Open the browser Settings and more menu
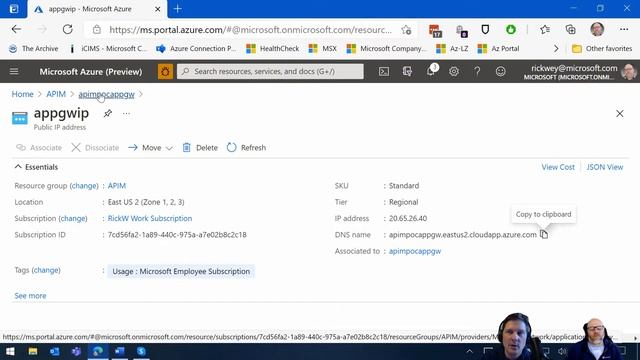This screenshot has width=640, height=360. click(624, 29)
